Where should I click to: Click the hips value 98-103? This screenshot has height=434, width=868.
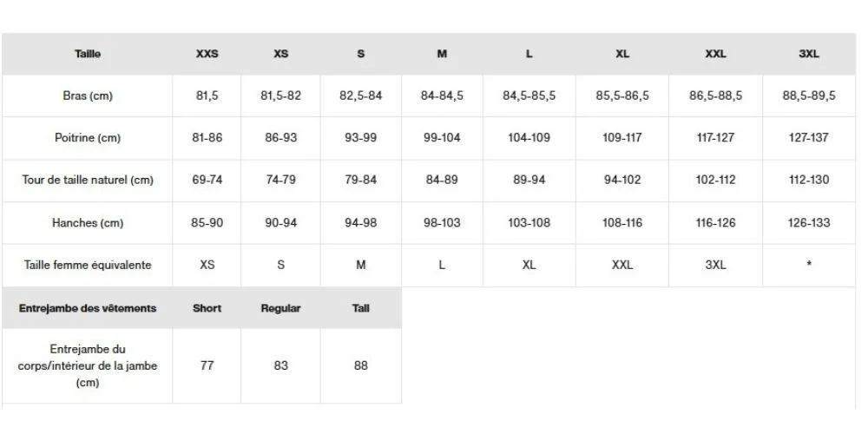442,223
